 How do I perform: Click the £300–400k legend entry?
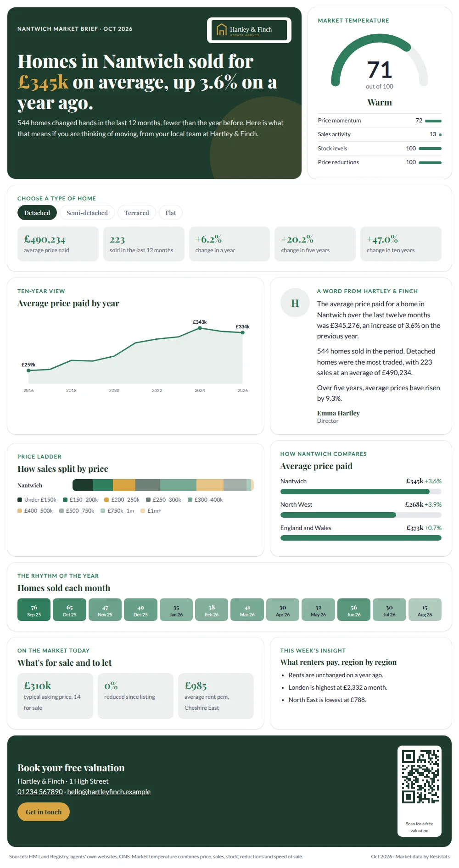[x=205, y=500]
